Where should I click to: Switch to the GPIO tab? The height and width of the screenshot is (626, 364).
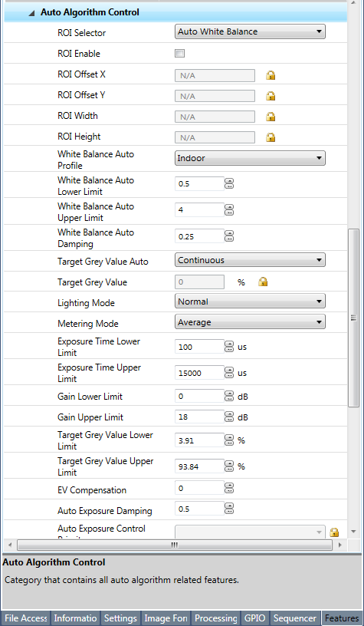coord(254,618)
